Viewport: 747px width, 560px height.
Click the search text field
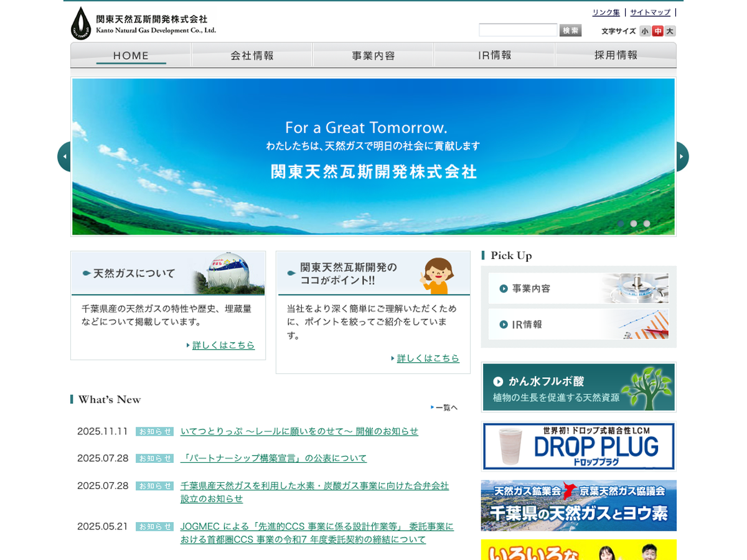click(x=517, y=30)
